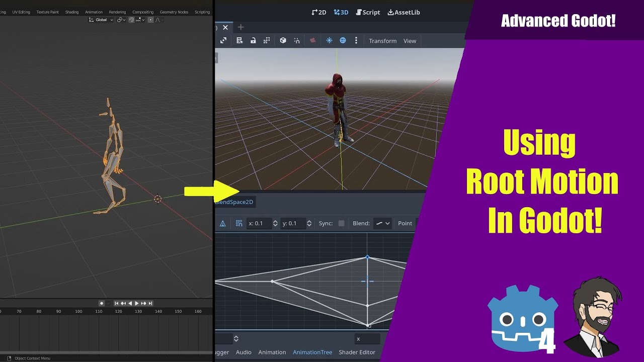The width and height of the screenshot is (644, 362).
Task: Close the current Godot scene tab
Action: point(225,27)
